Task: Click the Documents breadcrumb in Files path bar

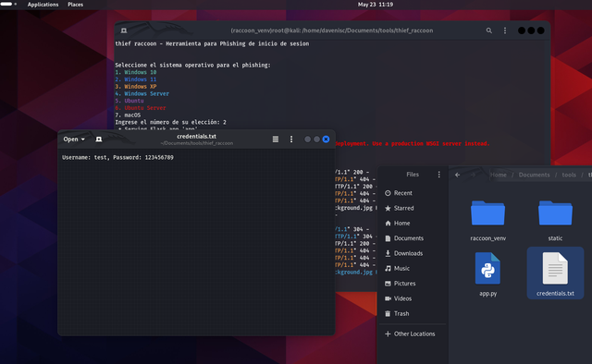Action: click(534, 175)
